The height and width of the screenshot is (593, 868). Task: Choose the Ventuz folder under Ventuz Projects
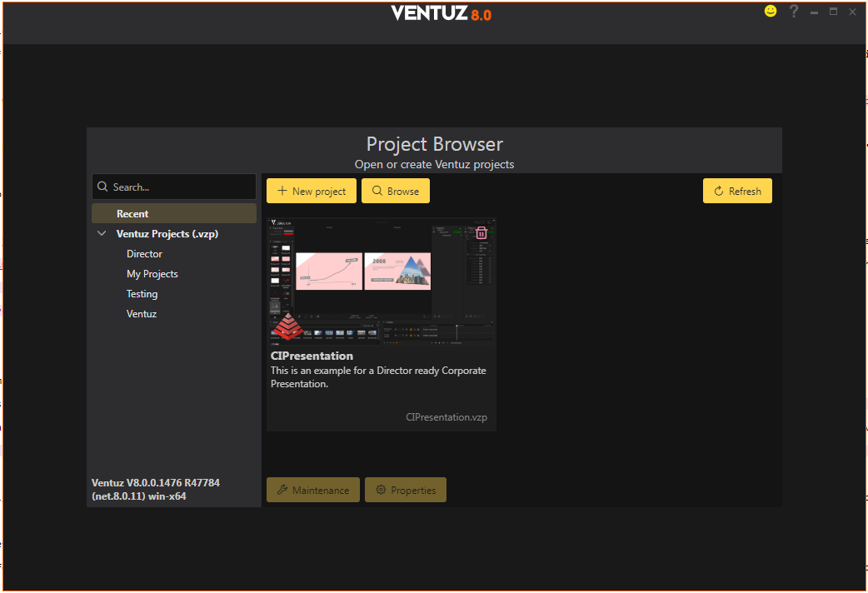pos(142,314)
